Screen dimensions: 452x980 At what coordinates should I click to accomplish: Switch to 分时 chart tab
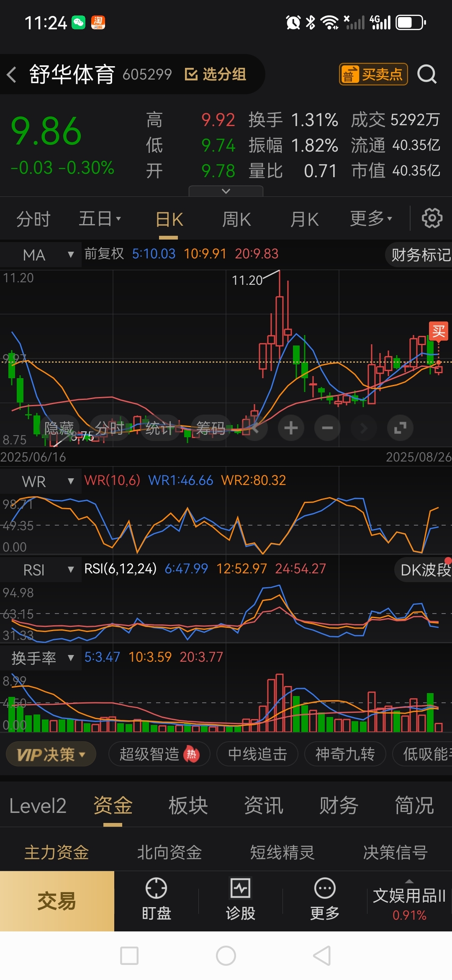[33, 219]
